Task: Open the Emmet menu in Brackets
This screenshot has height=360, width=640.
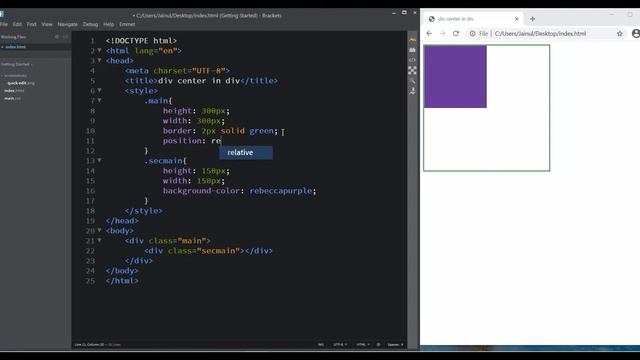Action: click(127, 24)
